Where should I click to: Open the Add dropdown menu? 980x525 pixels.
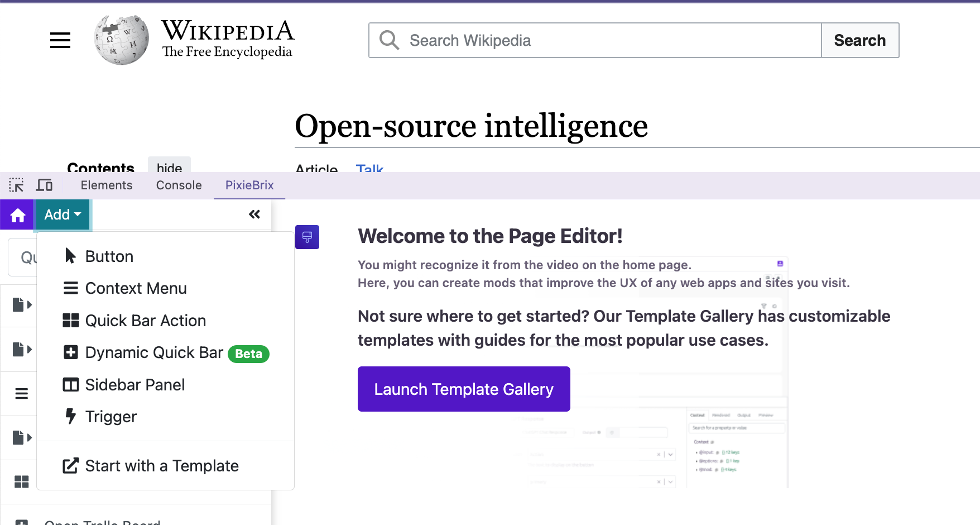pos(63,215)
